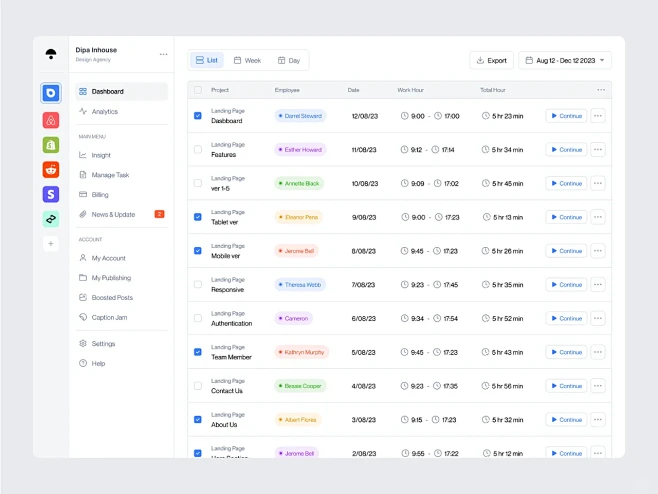Screen dimensions: 658x494
Task: Check the Landing Page Features row checkbox
Action: tap(198, 150)
